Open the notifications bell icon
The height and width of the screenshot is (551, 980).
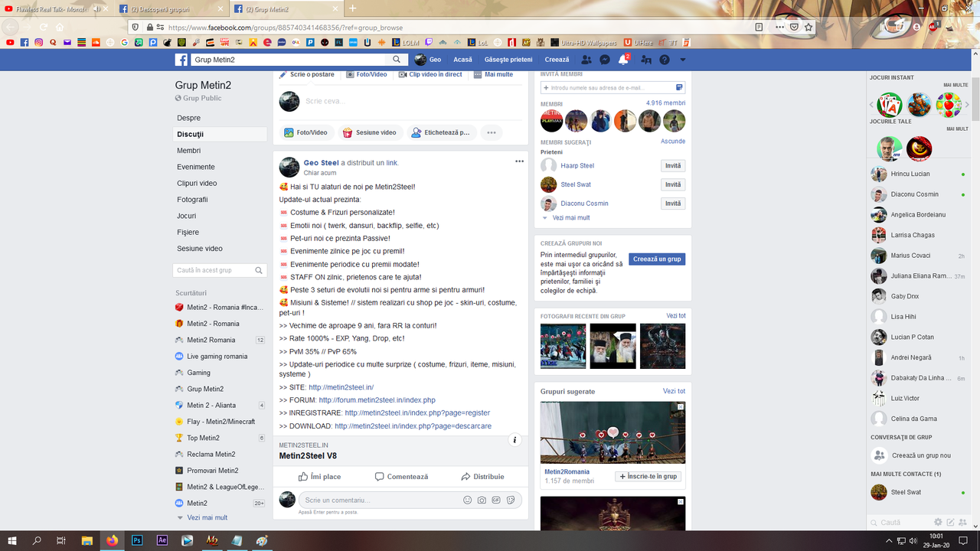[x=623, y=60]
